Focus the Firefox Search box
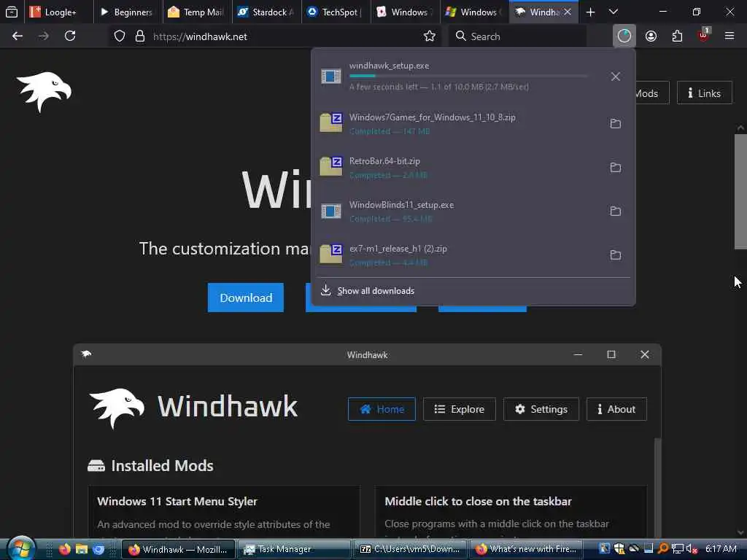Viewport: 747px width, 560px height. 517,36
